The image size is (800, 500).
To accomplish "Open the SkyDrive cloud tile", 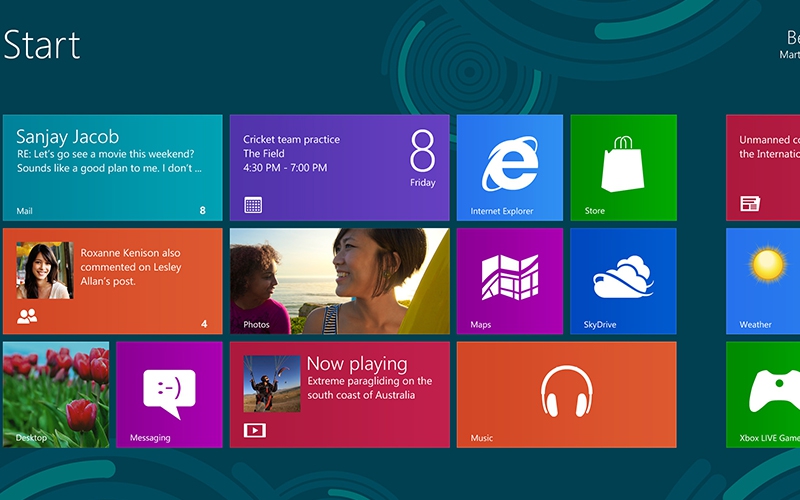I will pyautogui.click(x=623, y=281).
